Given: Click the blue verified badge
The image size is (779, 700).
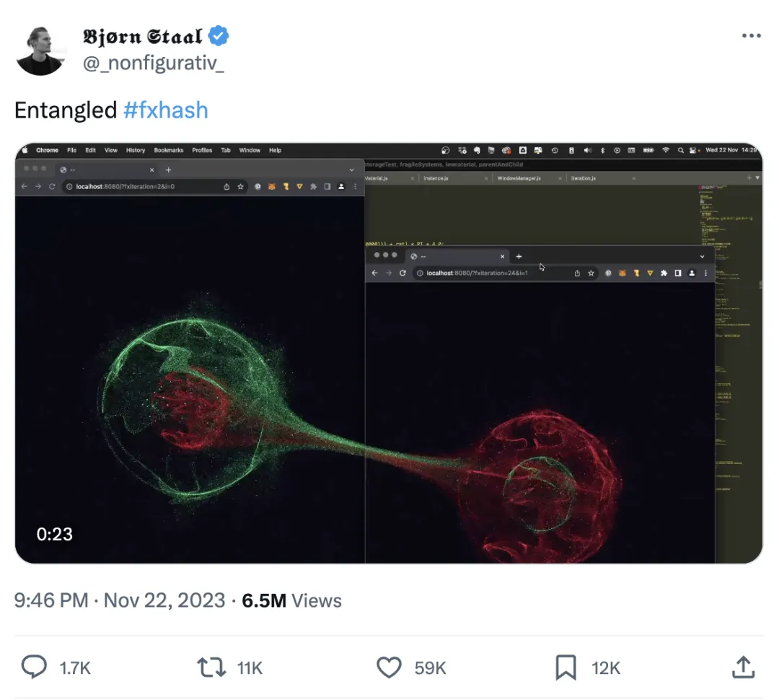Looking at the screenshot, I should [x=219, y=36].
